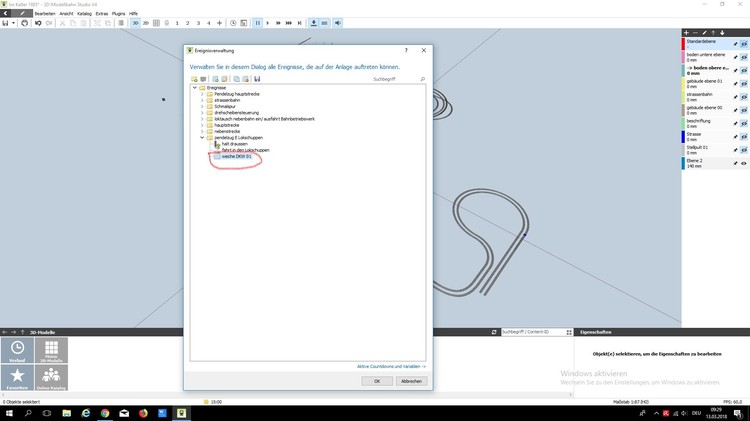Screen dimensions: 750x421
Task: Open the Windows Start menu
Action: pyautogui.click(x=9, y=413)
